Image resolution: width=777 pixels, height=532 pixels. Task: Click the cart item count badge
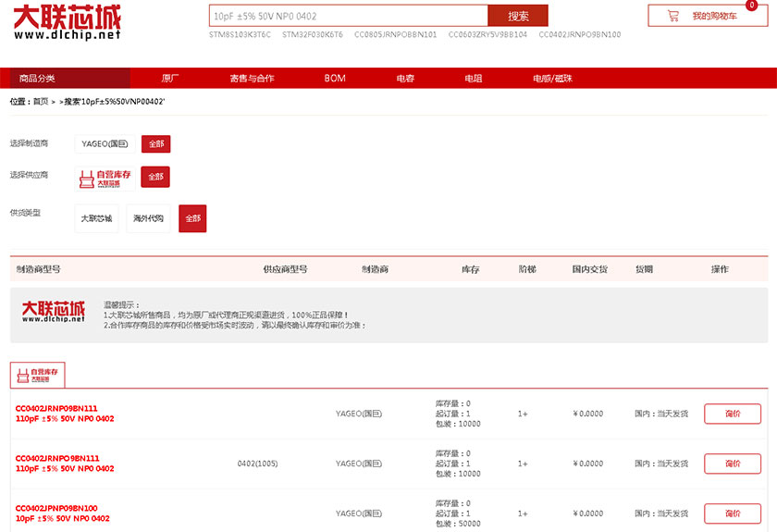point(750,6)
